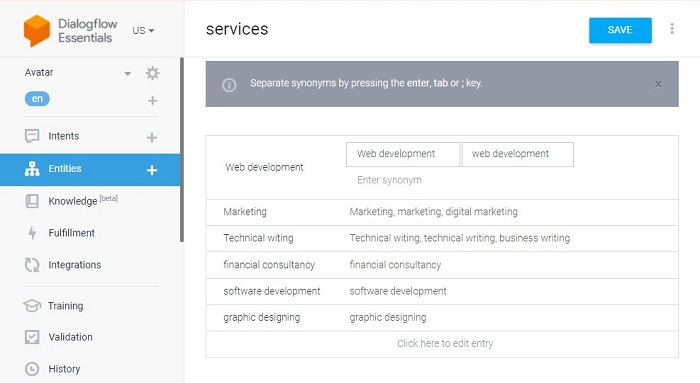Click the Dialogflow Essentials logo
Viewport: 700px width, 383px height.
tap(70, 31)
